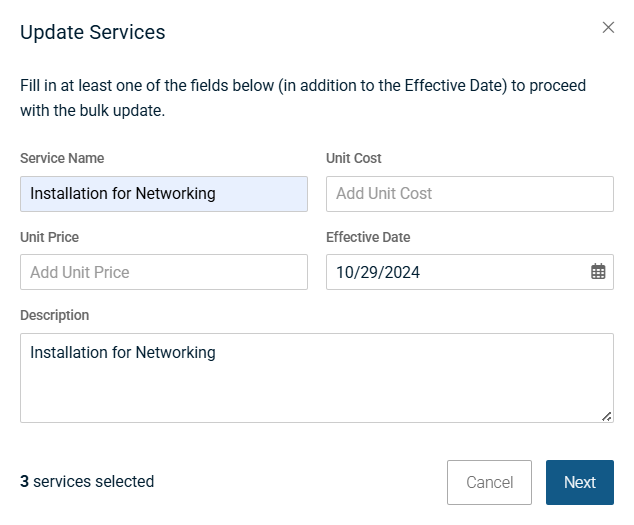Click the 10/29/2024 date text

tap(378, 272)
